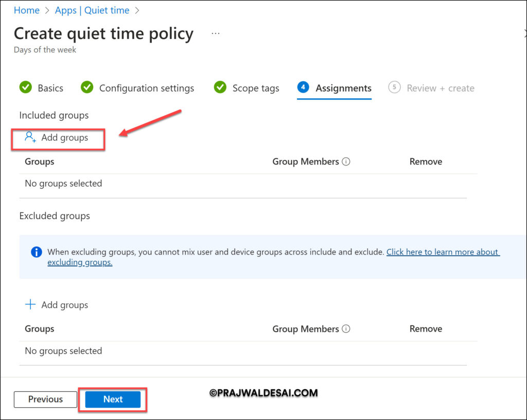Switch to Configuration settings step
This screenshot has width=527, height=420.
pos(137,87)
